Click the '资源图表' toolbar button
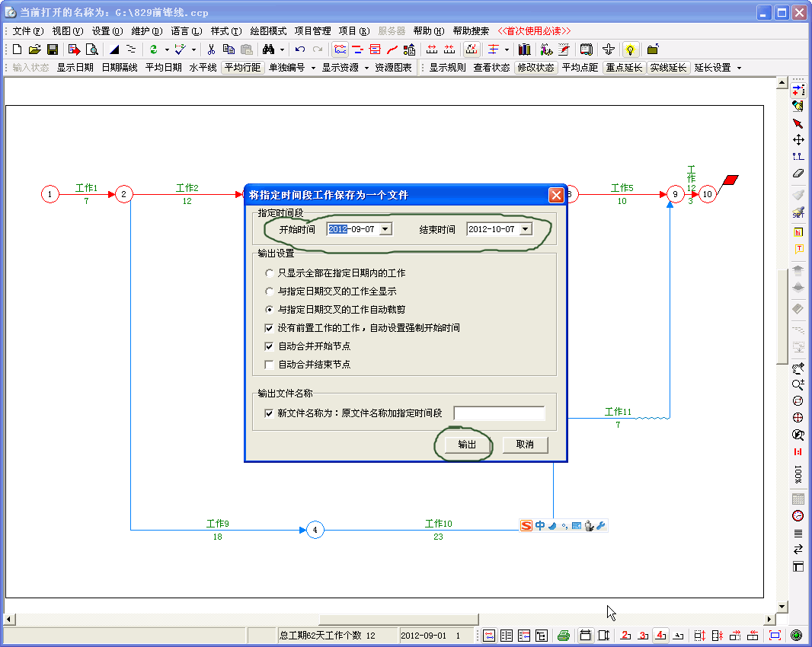Viewport: 812px width, 647px height. tap(393, 68)
